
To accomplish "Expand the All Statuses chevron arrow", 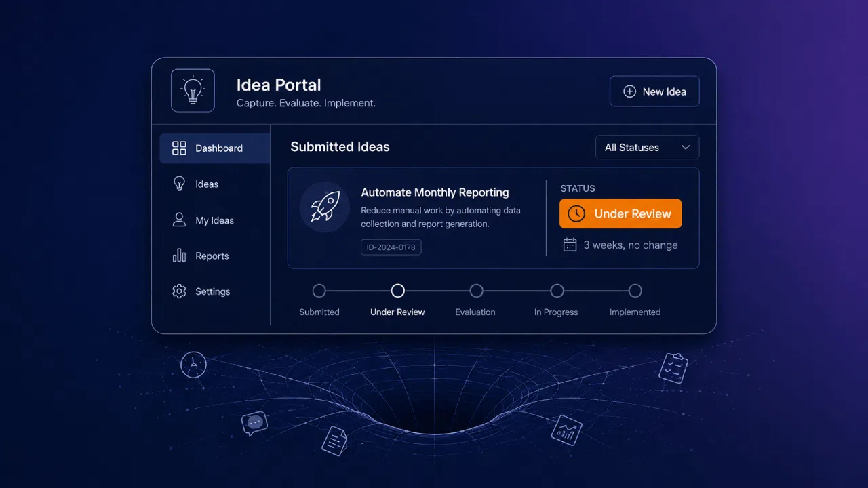I will [686, 147].
